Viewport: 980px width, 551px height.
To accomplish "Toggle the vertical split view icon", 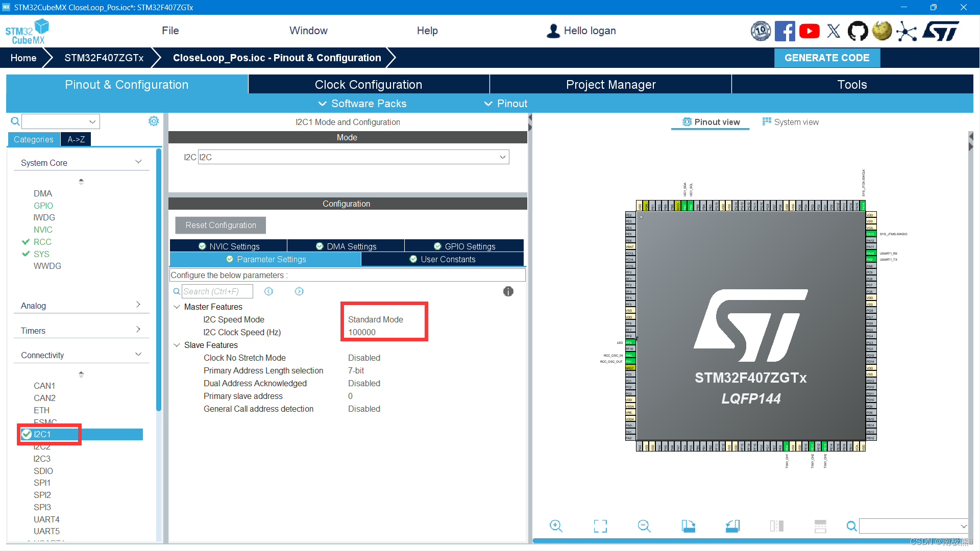I will (x=776, y=526).
